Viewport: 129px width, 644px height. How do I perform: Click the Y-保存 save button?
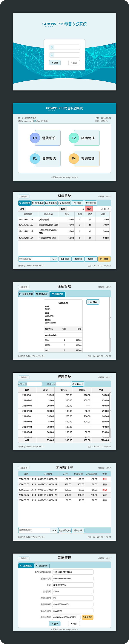[55, 624]
